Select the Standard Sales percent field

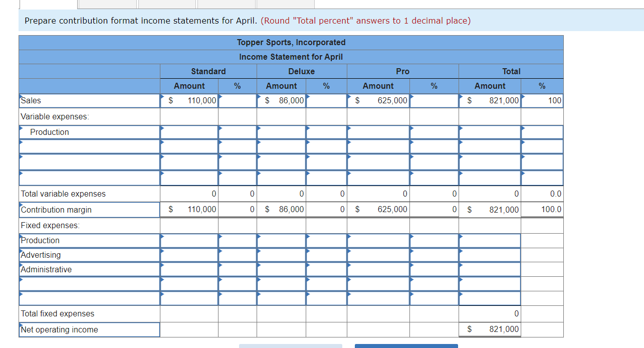(x=238, y=101)
